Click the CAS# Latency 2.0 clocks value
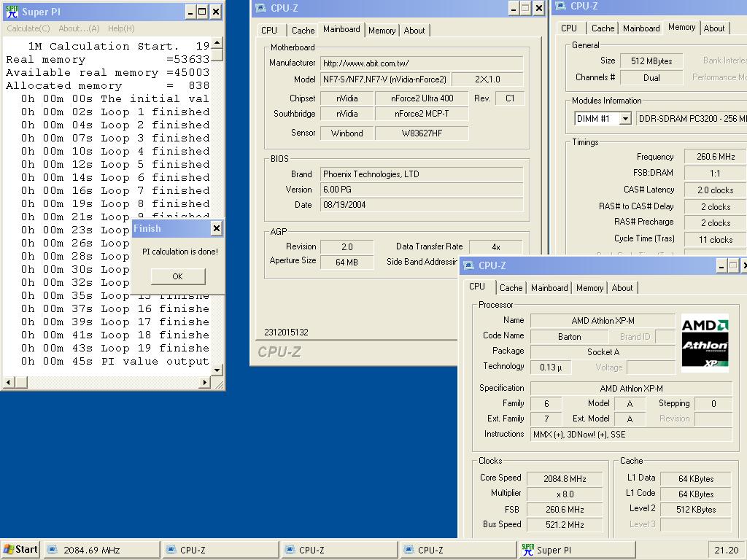 pos(715,190)
